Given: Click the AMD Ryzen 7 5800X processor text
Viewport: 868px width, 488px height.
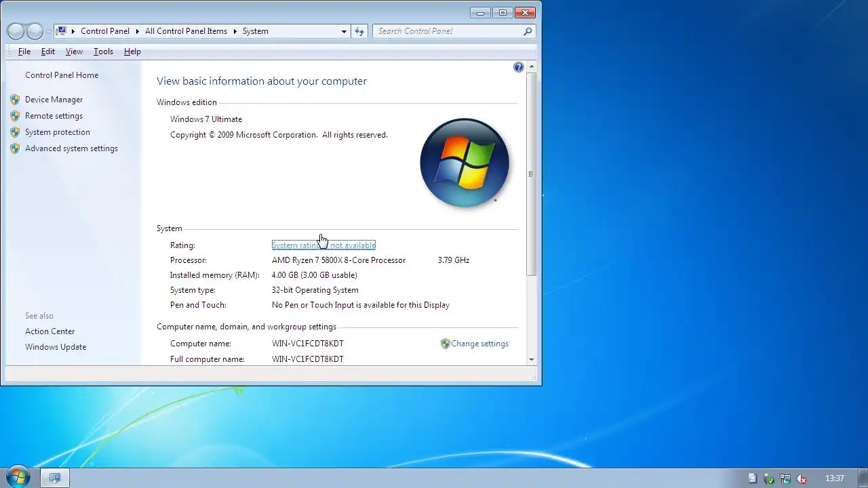Looking at the screenshot, I should [338, 260].
